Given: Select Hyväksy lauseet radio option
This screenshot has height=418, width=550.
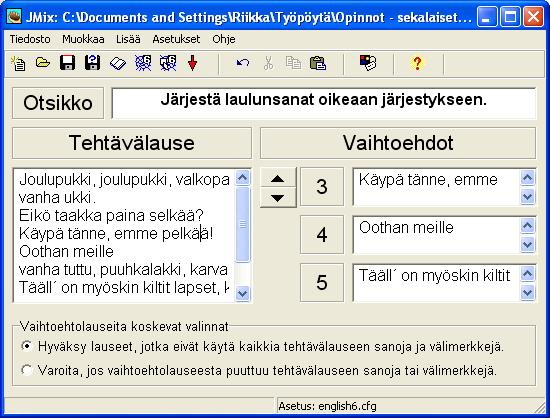Looking at the screenshot, I should tap(27, 346).
